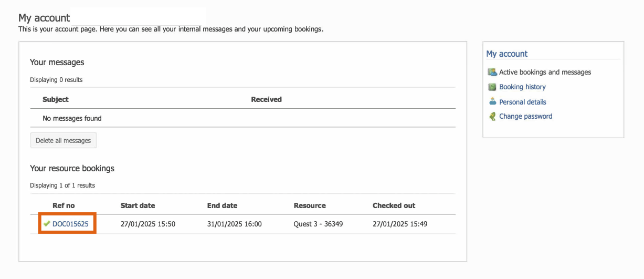The image size is (644, 279).
Task: Click the green Booking history icon
Action: click(492, 87)
